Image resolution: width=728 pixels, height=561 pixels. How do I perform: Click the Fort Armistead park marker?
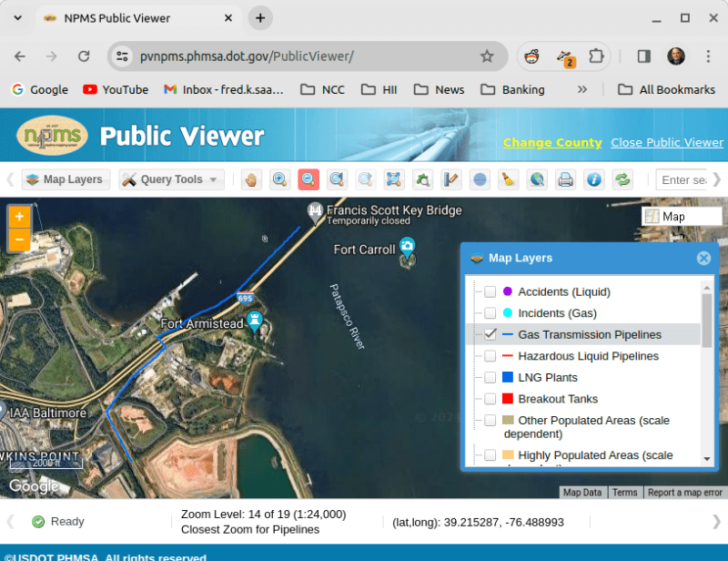tap(255, 321)
